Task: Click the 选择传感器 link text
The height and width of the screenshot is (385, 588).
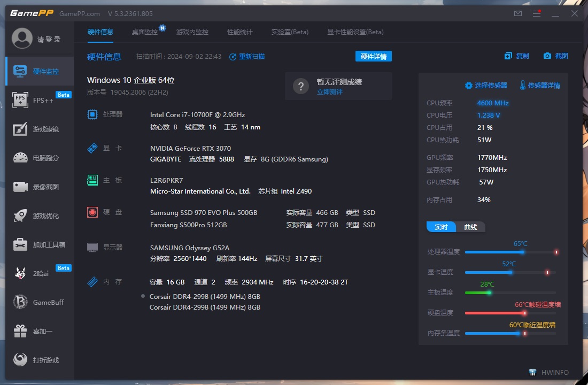Action: point(491,86)
